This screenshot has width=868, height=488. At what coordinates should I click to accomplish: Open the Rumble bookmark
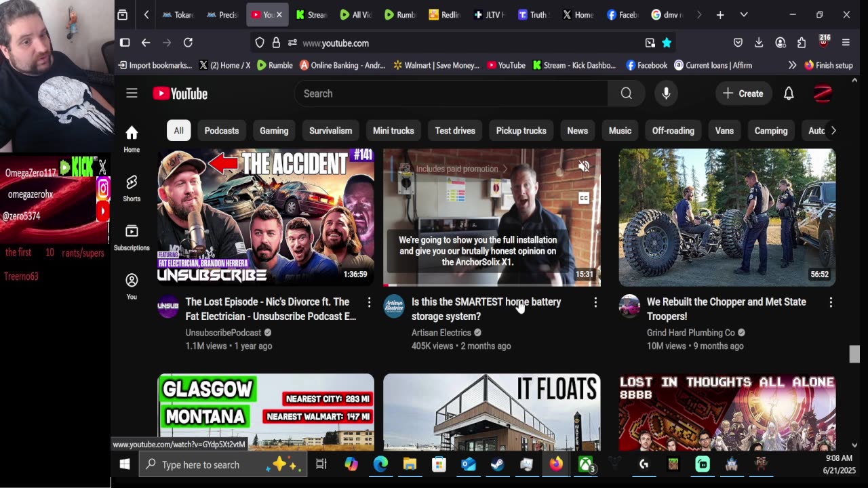tap(275, 65)
